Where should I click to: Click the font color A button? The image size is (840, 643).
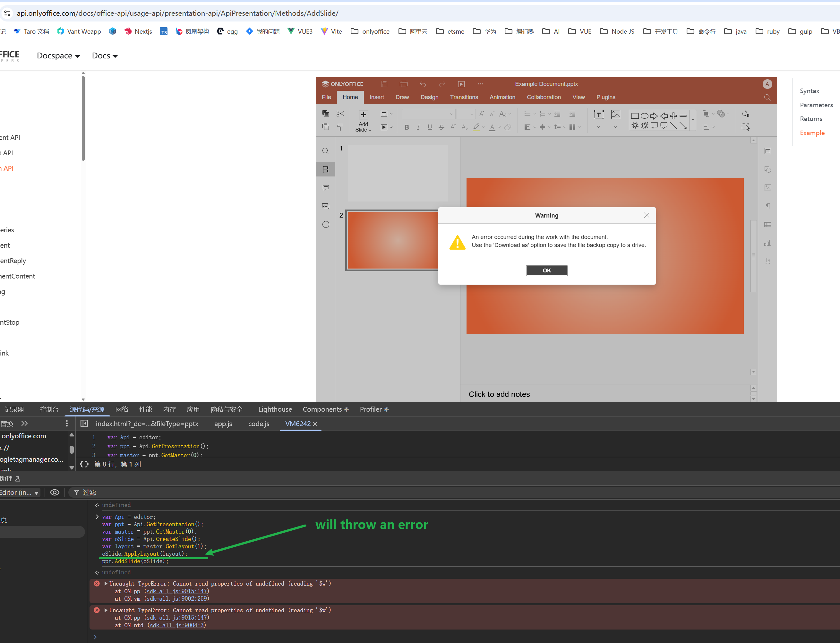492,127
